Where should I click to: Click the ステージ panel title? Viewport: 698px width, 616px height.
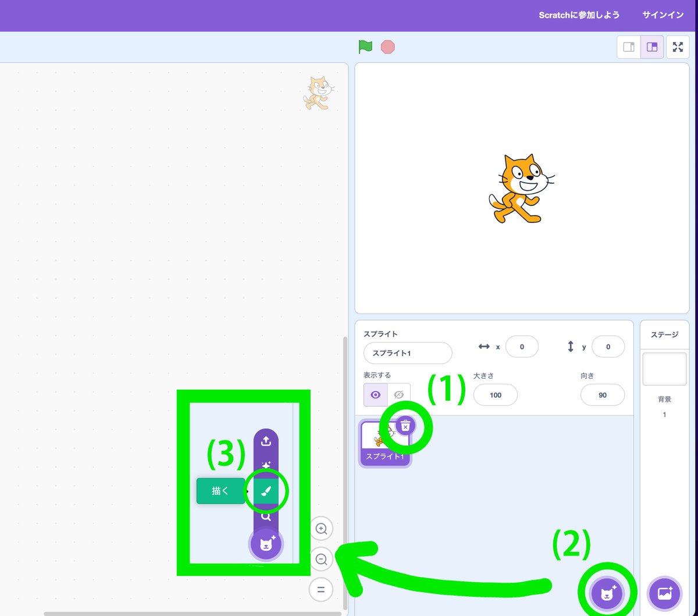pyautogui.click(x=664, y=334)
